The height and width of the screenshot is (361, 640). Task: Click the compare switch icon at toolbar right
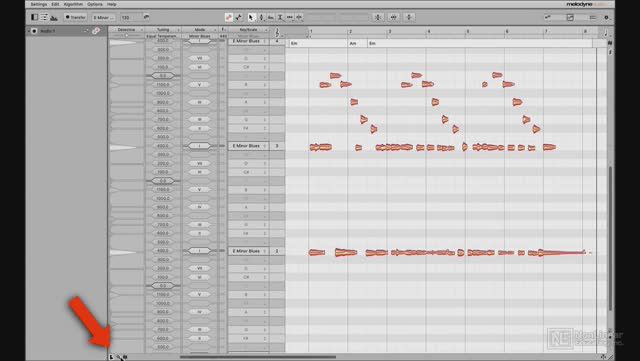tap(548, 17)
